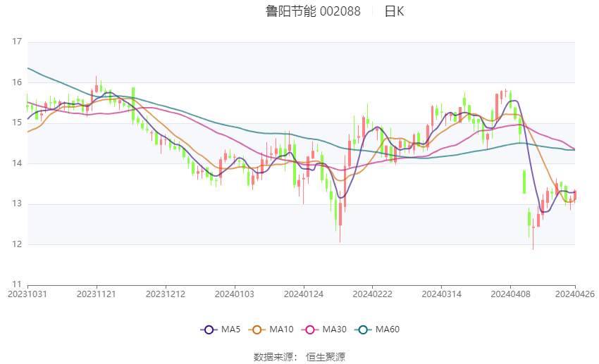Select the 20240426 x-axis date label
The width and height of the screenshot is (599, 364).
(x=575, y=294)
